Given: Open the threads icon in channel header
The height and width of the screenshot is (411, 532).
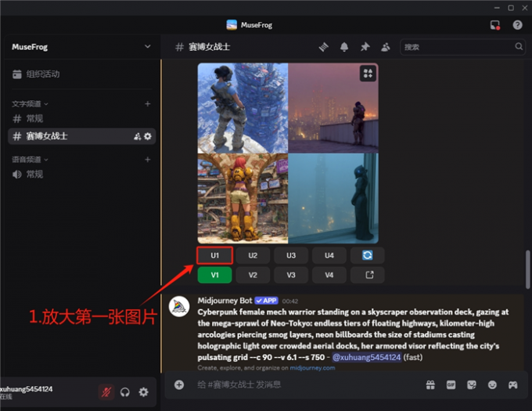Looking at the screenshot, I should pos(324,47).
